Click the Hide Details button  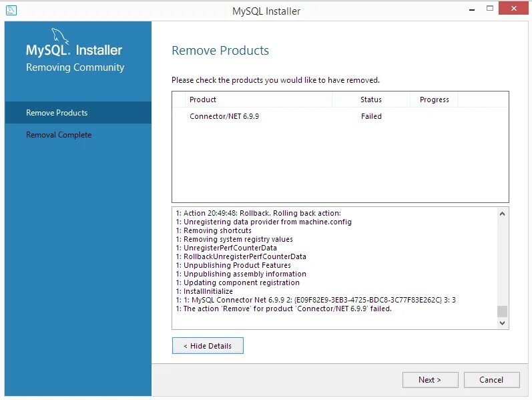point(208,346)
